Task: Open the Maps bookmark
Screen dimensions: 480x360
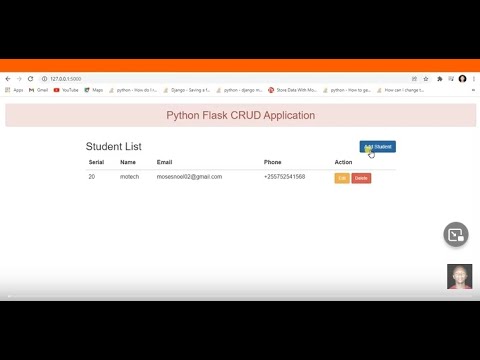Action: tap(94, 90)
